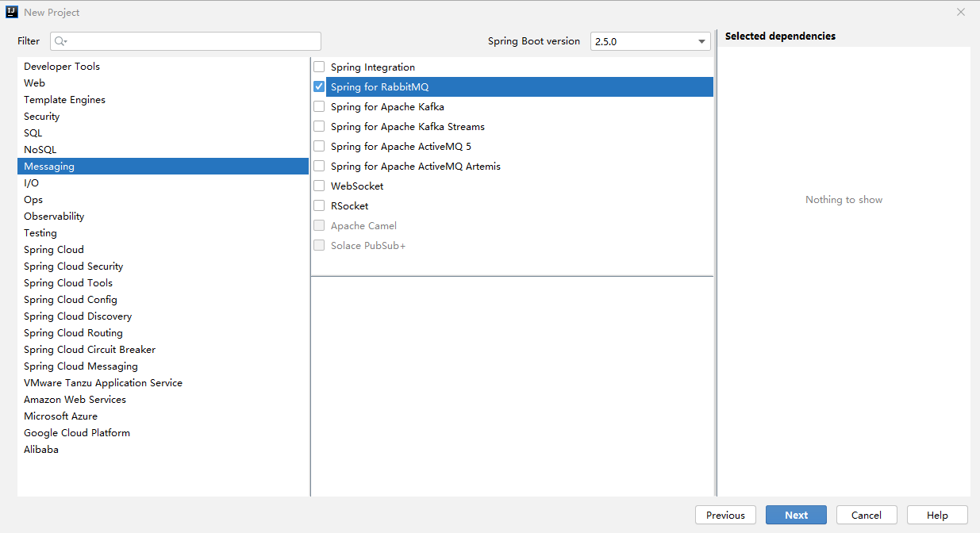
Task: Select the Alibaba category
Action: click(163, 450)
